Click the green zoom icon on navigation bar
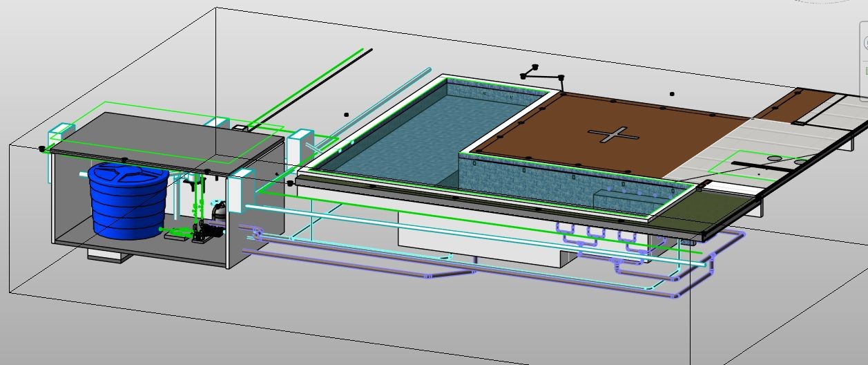 coord(865,71)
